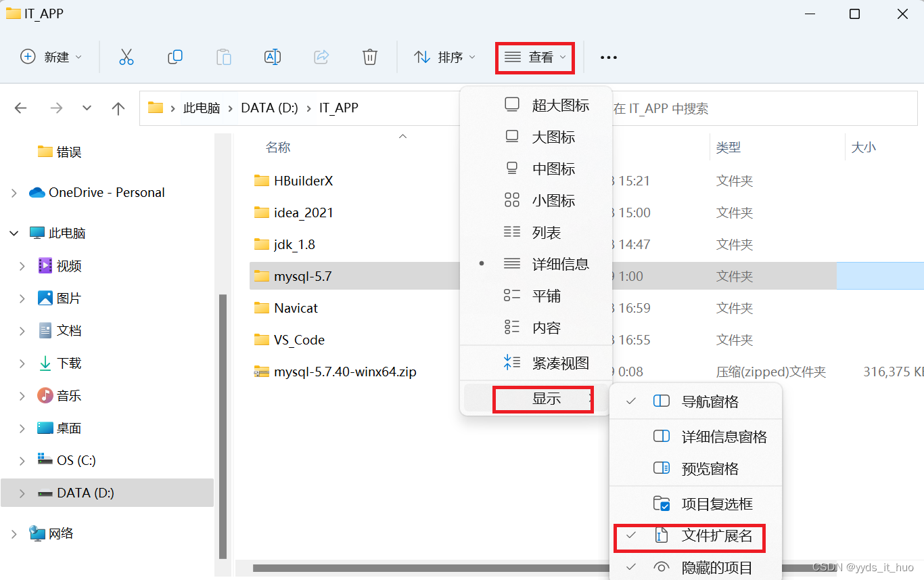Image resolution: width=924 pixels, height=580 pixels.
Task: Click the 文档 documents icon in sidebar
Action: tap(45, 330)
